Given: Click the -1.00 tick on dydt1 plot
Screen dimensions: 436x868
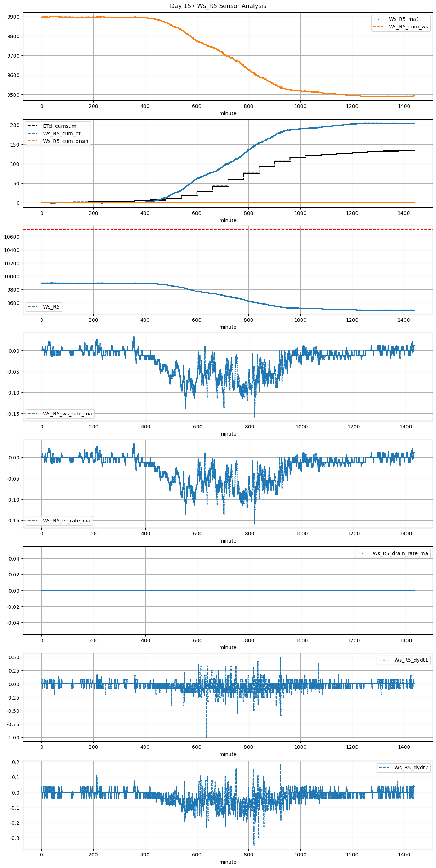Looking at the screenshot, I should click(x=13, y=738).
